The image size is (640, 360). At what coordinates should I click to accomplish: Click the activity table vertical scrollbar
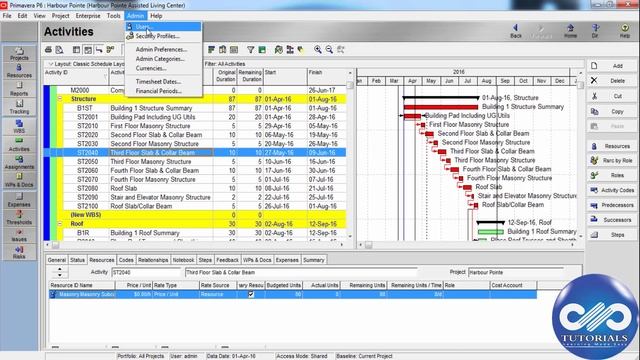click(x=350, y=155)
